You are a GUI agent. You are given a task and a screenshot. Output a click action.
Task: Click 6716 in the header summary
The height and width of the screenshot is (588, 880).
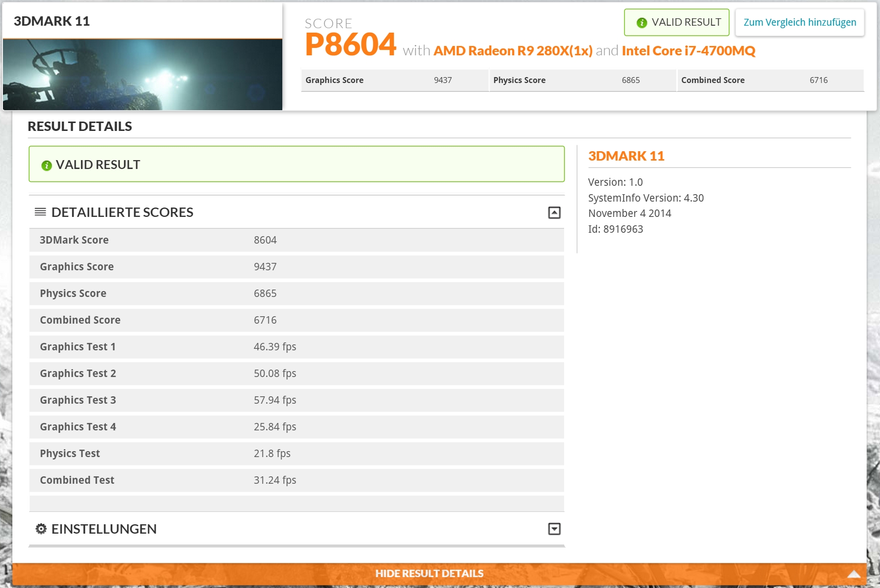tap(819, 80)
